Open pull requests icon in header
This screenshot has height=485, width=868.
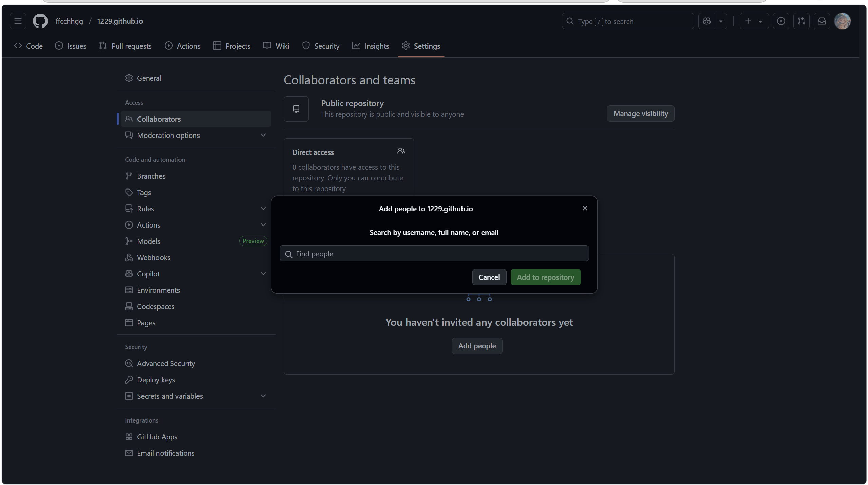click(801, 21)
